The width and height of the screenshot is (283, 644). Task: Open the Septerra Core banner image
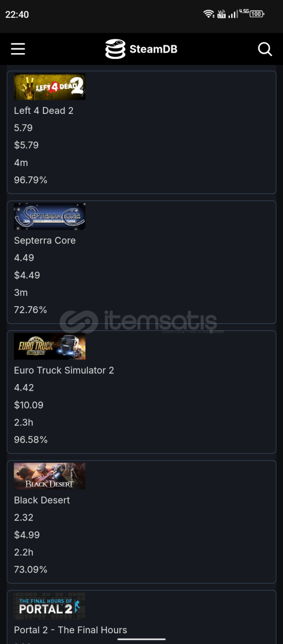tap(50, 216)
